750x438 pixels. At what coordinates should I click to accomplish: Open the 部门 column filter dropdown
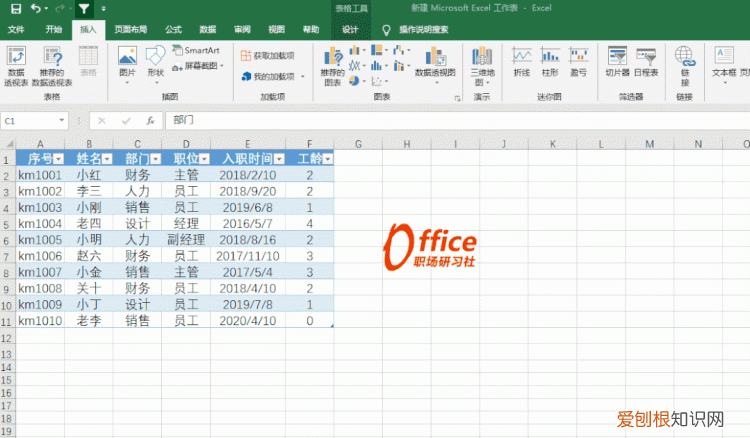coord(155,159)
